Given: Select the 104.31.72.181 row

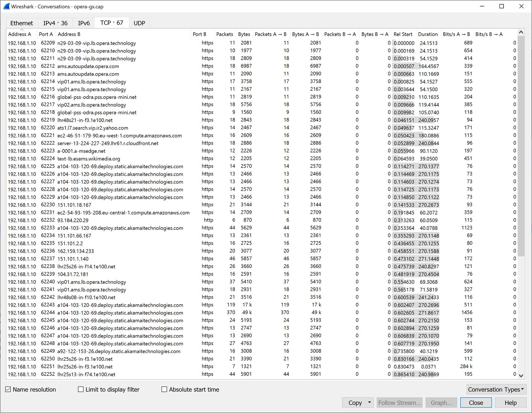Looking at the screenshot, I should tap(262, 274).
